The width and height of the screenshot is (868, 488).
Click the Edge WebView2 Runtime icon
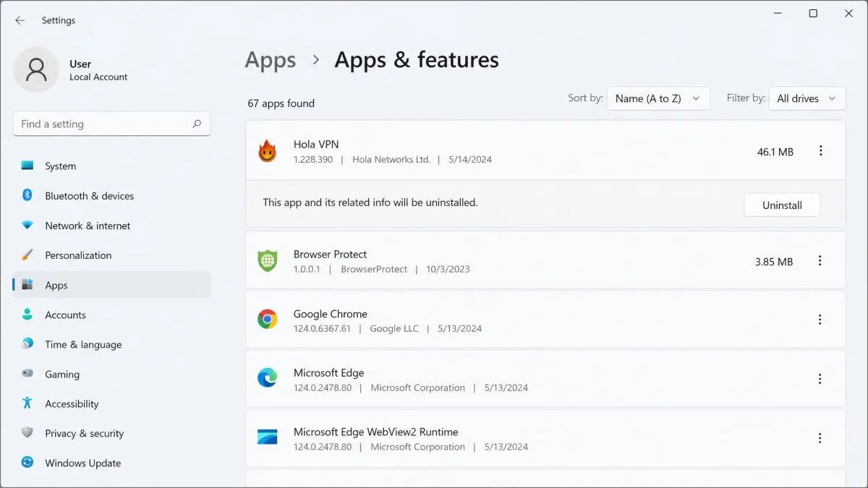(268, 437)
